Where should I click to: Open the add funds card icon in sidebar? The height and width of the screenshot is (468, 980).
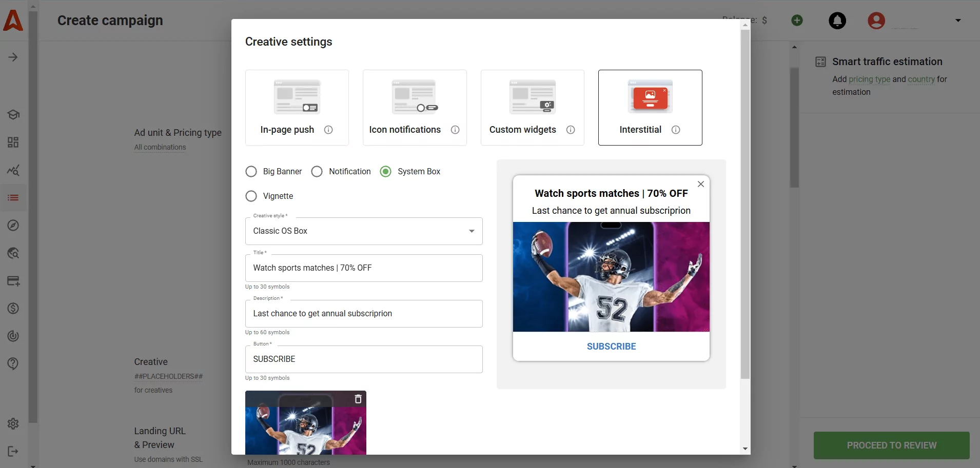click(x=13, y=280)
